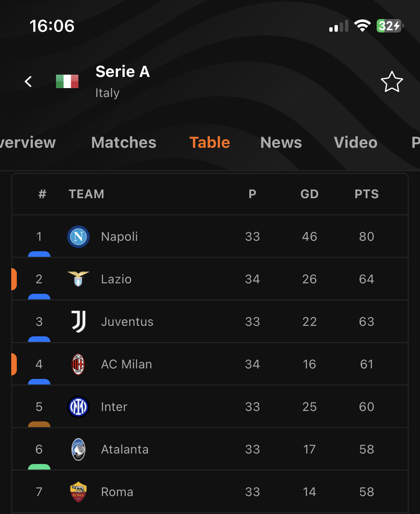The width and height of the screenshot is (420, 514).
Task: Click the AC Milan crest
Action: 78,364
